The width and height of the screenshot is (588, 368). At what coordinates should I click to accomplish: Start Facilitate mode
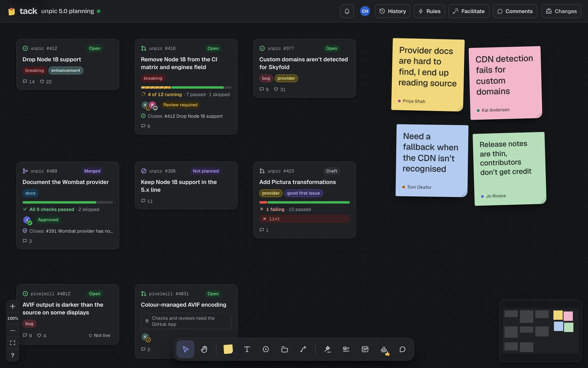[469, 11]
